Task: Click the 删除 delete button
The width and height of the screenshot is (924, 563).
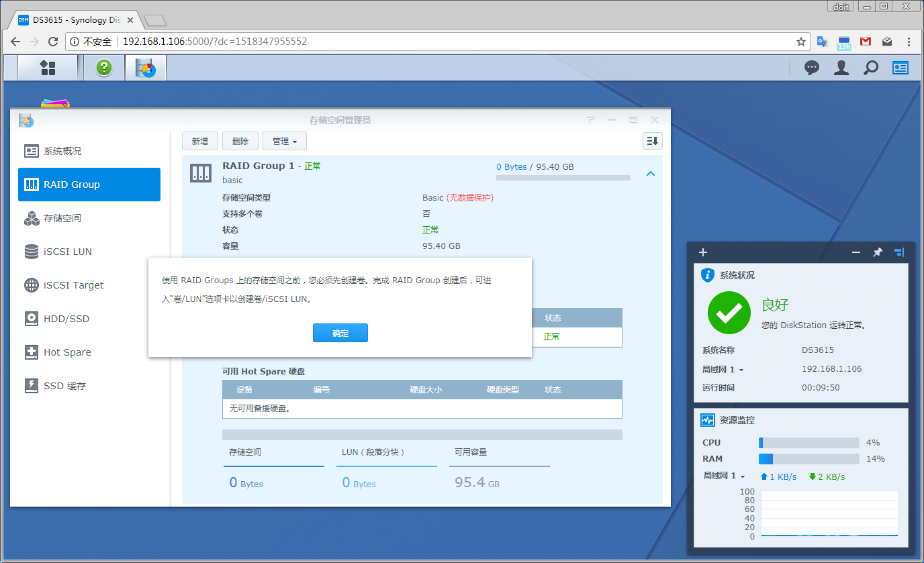Action: coord(240,141)
